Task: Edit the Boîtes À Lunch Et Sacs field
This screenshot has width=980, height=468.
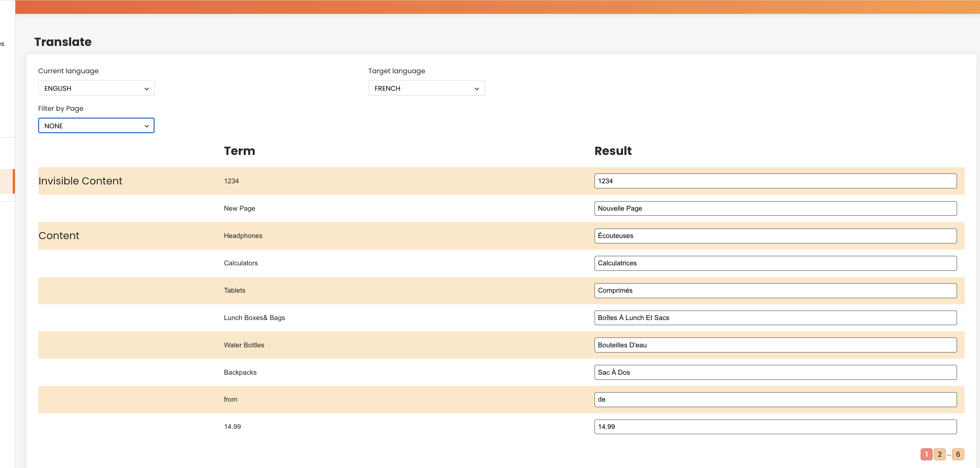Action: pyautogui.click(x=775, y=318)
